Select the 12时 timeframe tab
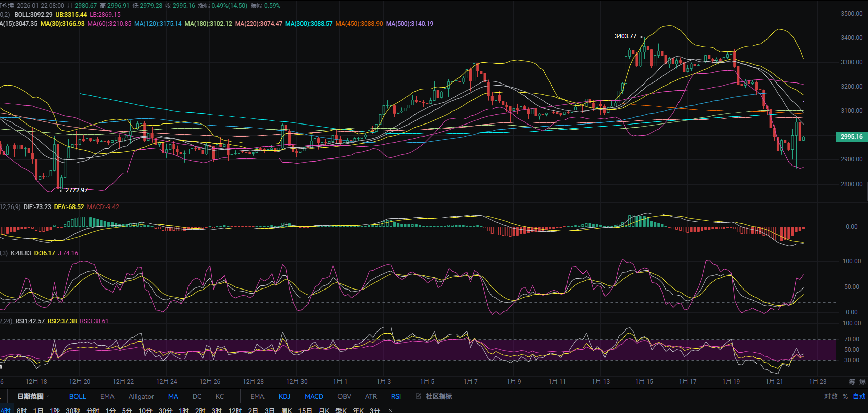The height and width of the screenshot is (413, 868). click(x=235, y=410)
